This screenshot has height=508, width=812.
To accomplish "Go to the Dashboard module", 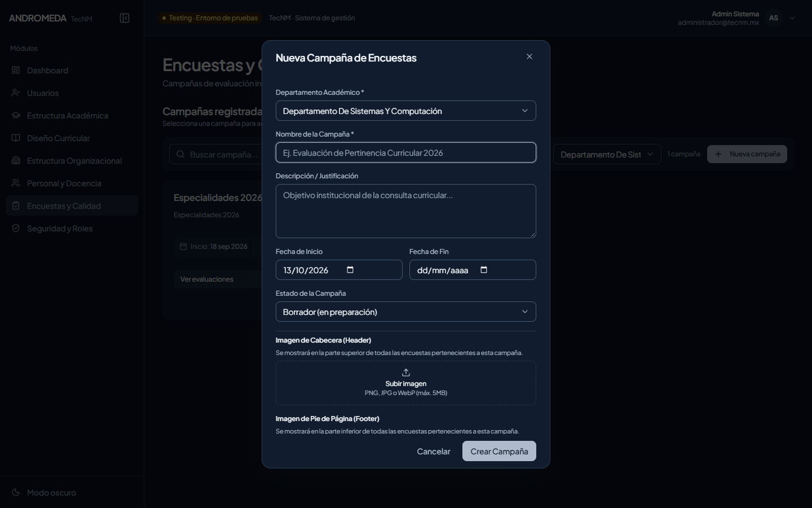I will [x=72, y=71].
